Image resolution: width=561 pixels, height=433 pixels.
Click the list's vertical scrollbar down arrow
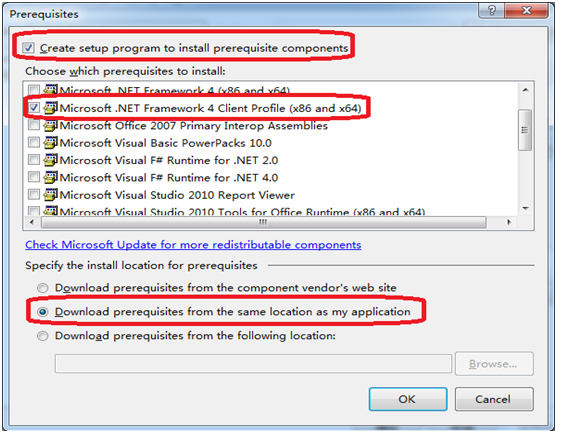coord(525,208)
